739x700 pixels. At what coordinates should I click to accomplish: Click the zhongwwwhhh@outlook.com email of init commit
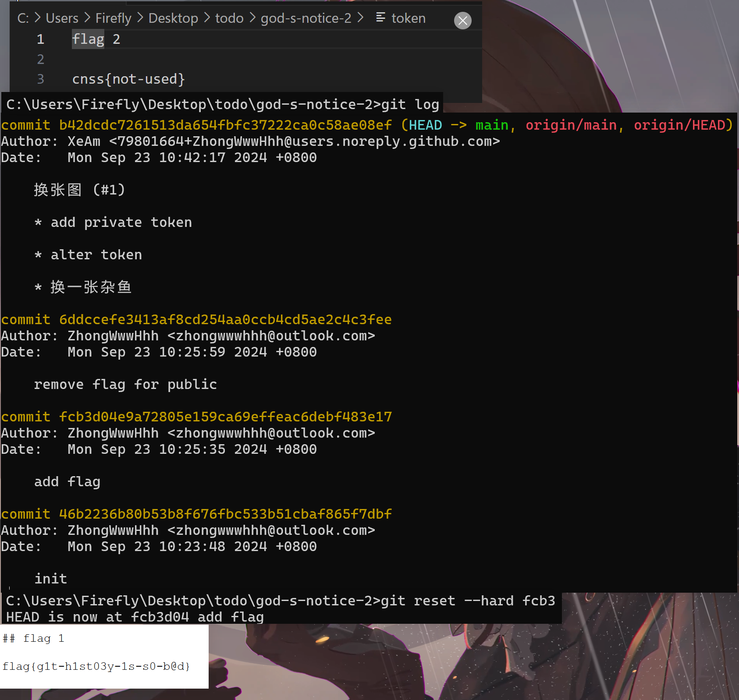[x=271, y=530]
